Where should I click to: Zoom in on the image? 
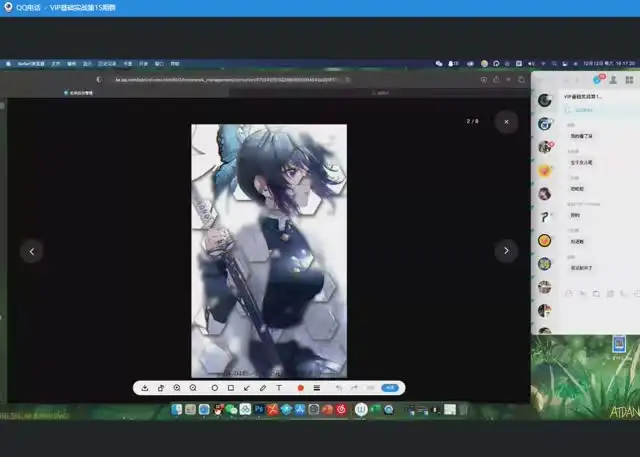pos(178,387)
